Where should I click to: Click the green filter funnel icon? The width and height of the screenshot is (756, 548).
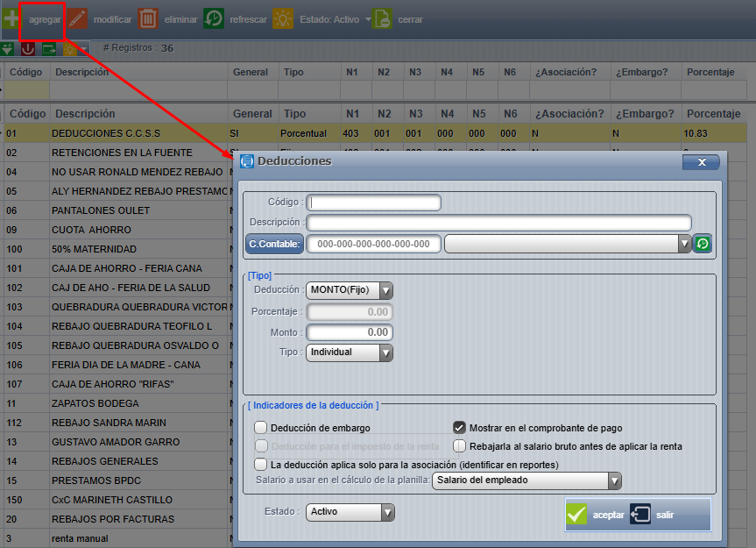[x=7, y=49]
